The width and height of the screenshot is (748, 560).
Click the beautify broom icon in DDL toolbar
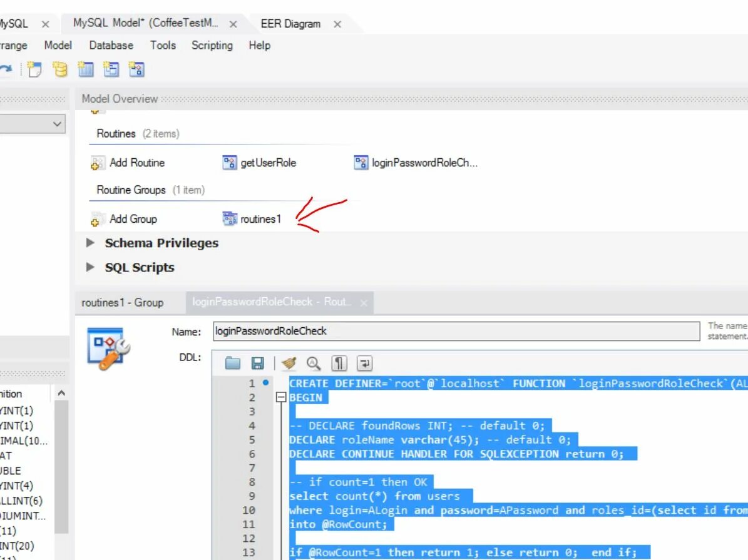289,364
